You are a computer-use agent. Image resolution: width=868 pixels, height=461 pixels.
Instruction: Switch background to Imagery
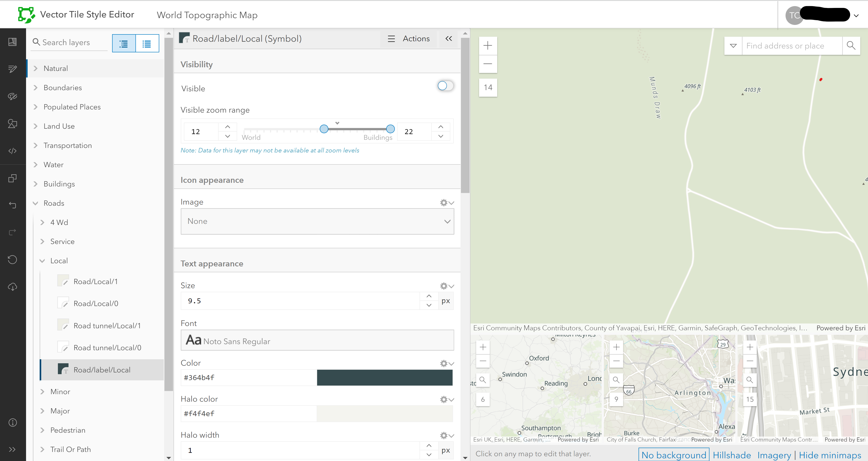(774, 455)
